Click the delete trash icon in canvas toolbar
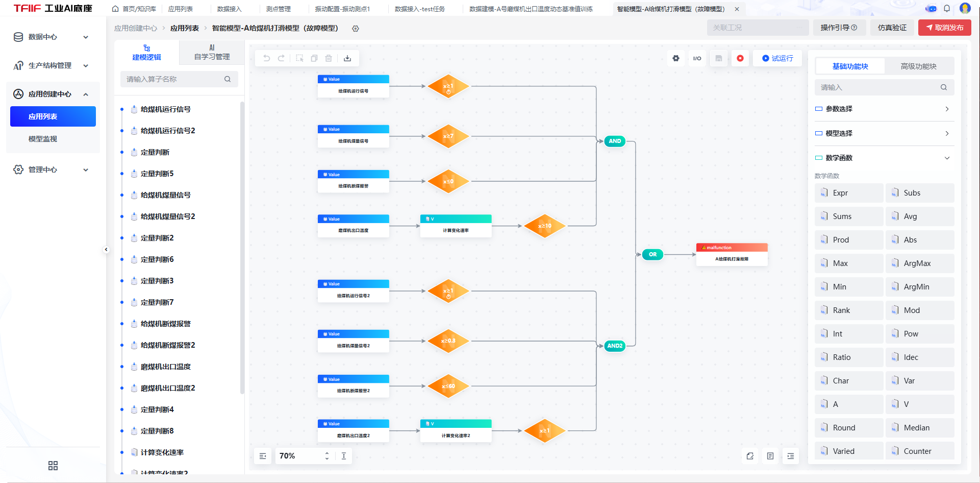 [x=329, y=58]
